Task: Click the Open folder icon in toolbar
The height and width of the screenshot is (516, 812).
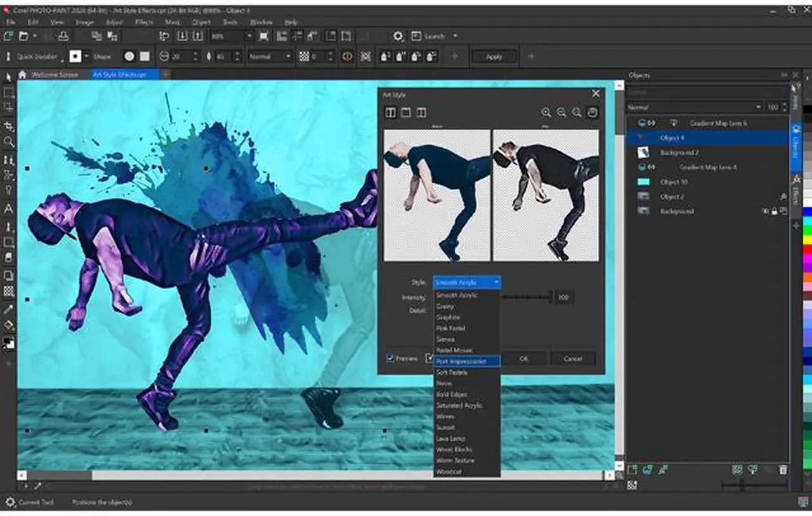Action: (24, 36)
